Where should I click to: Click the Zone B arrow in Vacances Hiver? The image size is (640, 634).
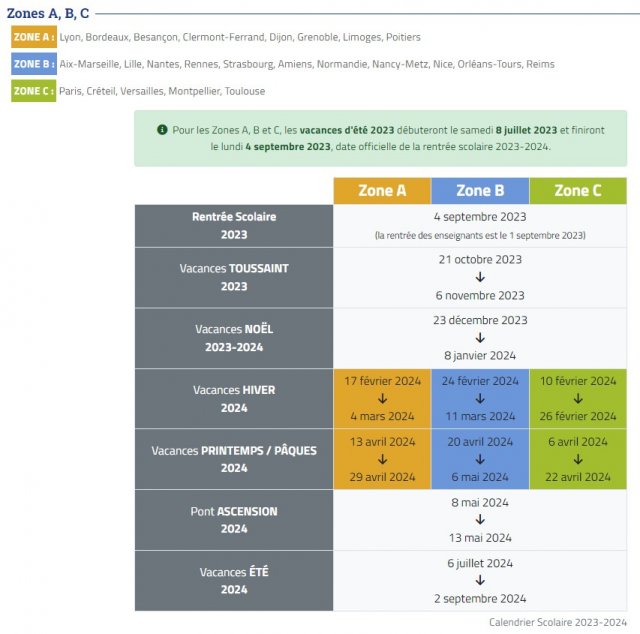click(x=480, y=398)
